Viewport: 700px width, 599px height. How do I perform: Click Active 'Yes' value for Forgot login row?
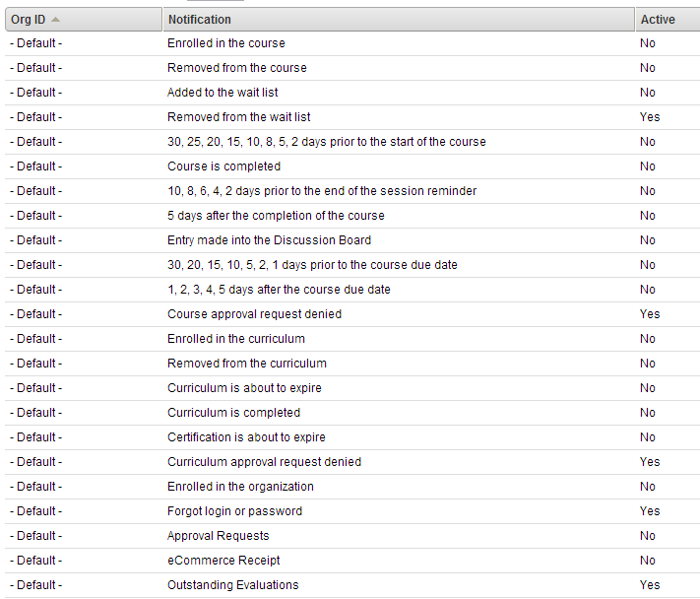[650, 511]
